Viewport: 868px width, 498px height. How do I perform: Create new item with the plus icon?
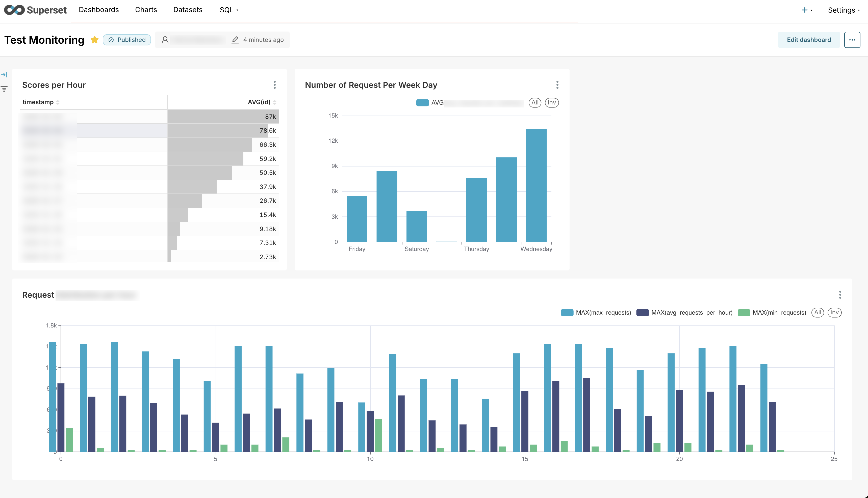[x=805, y=10]
